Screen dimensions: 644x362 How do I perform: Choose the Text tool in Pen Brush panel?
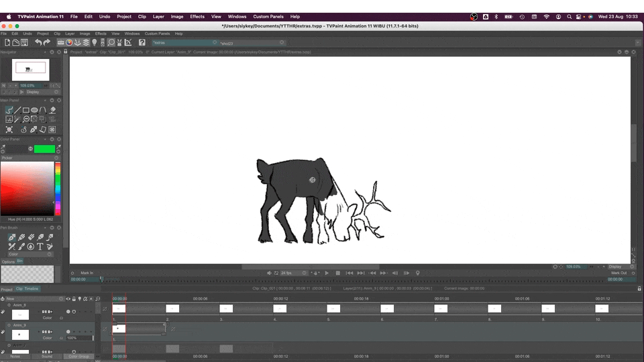40,247
